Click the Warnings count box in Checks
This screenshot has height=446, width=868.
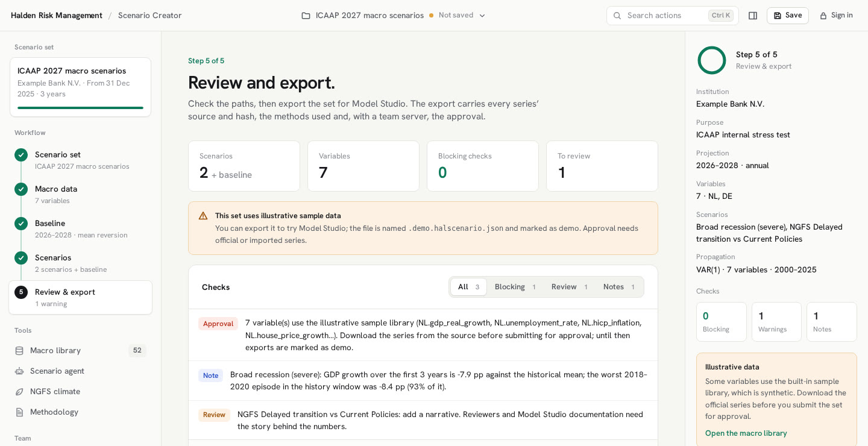[x=776, y=322]
